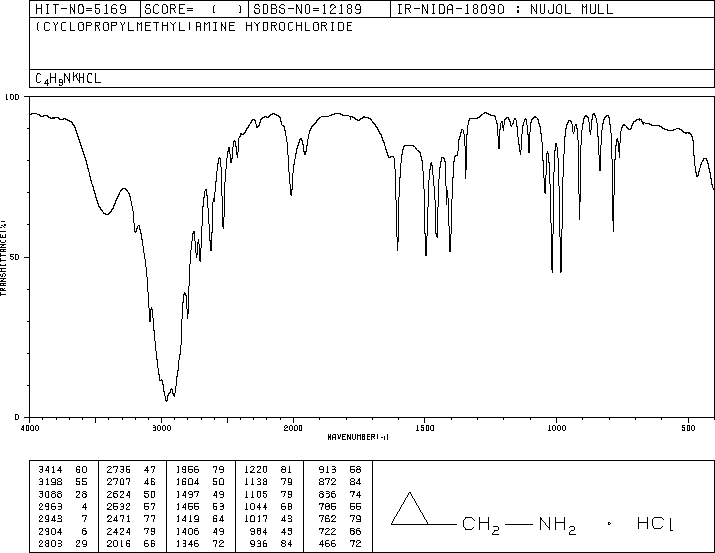Select the 1604 peak entry in table
Viewport: 715px width, 553px height.
[200, 482]
